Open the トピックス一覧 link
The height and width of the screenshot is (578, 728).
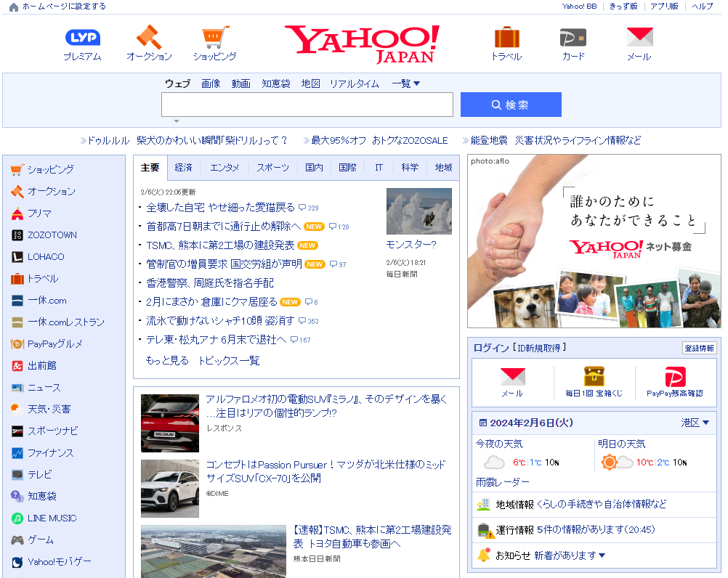tap(229, 360)
